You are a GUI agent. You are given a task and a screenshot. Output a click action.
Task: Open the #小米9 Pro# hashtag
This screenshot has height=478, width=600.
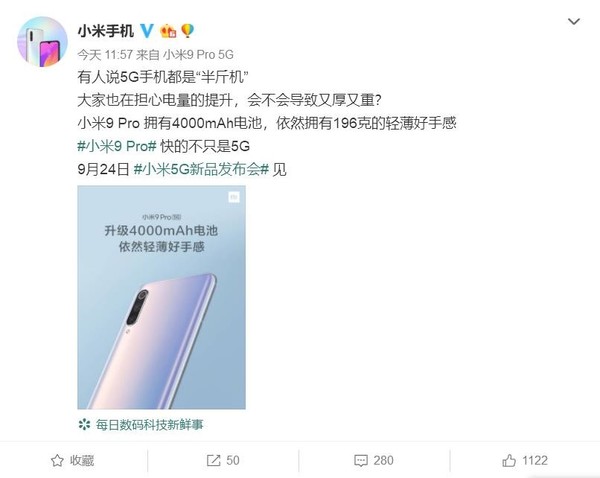tap(117, 146)
